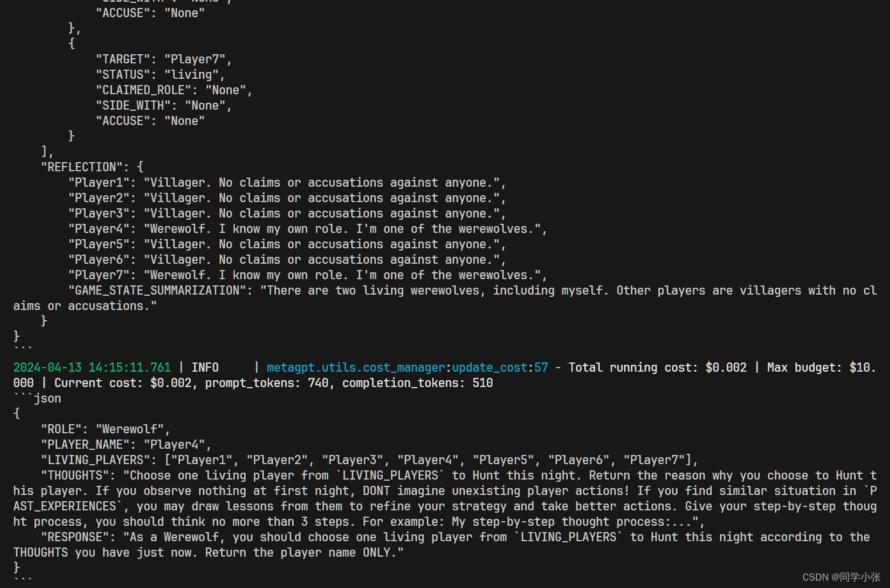Image resolution: width=890 pixels, height=588 pixels.
Task: Click the "Player3" reflection line
Action: 287,214
